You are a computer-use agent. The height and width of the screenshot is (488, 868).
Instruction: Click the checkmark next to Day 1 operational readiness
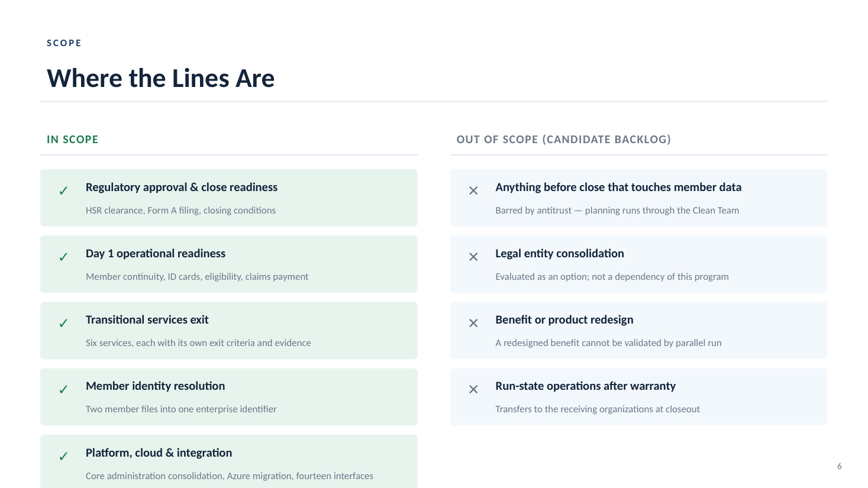(x=63, y=257)
